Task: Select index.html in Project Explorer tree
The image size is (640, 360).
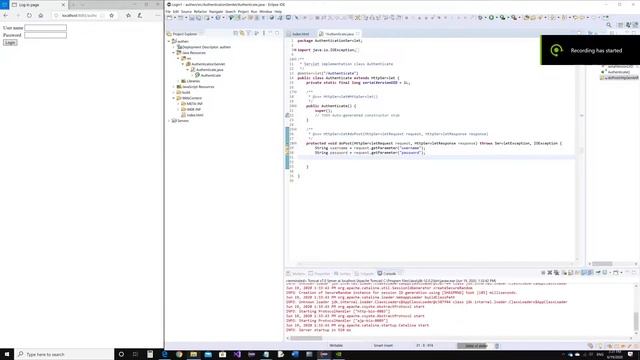Action: point(195,115)
